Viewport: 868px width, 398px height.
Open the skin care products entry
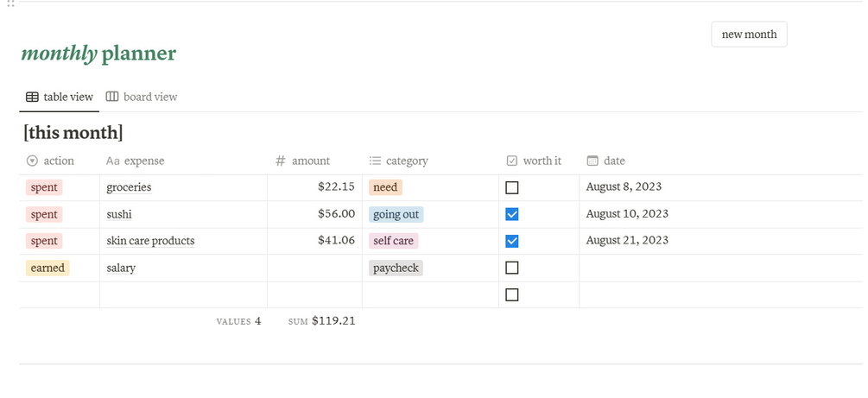point(150,241)
